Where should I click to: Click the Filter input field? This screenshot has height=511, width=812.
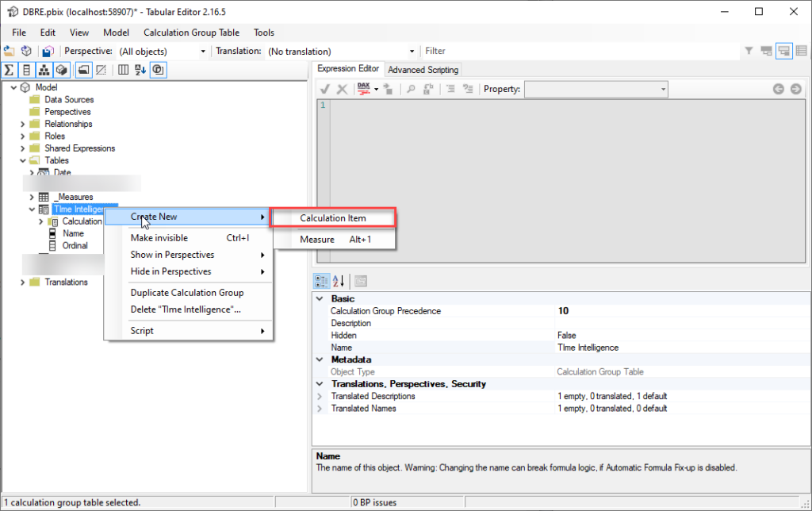click(580, 51)
